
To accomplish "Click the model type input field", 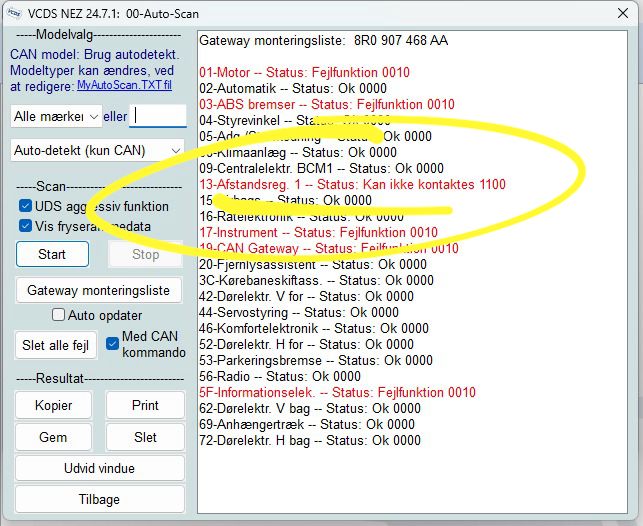I will click(x=159, y=117).
